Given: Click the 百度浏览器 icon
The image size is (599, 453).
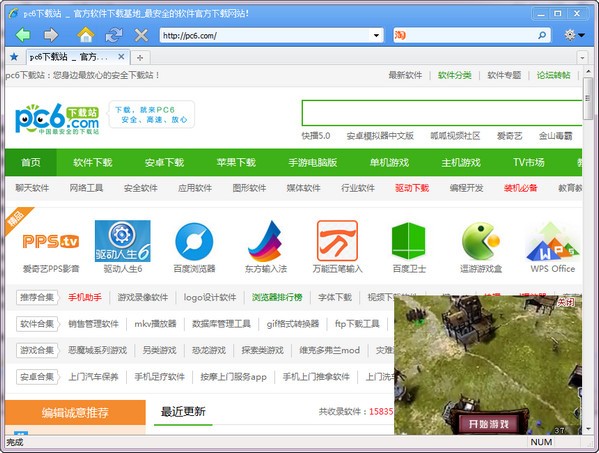Looking at the screenshot, I should (194, 241).
